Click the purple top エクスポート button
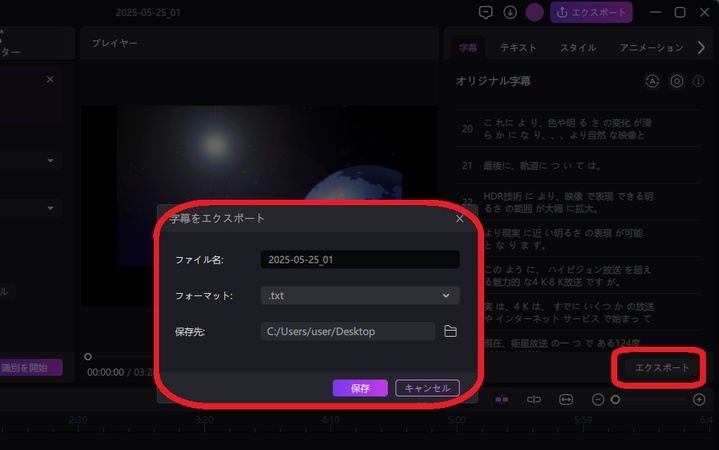The image size is (719, 450). tap(591, 12)
